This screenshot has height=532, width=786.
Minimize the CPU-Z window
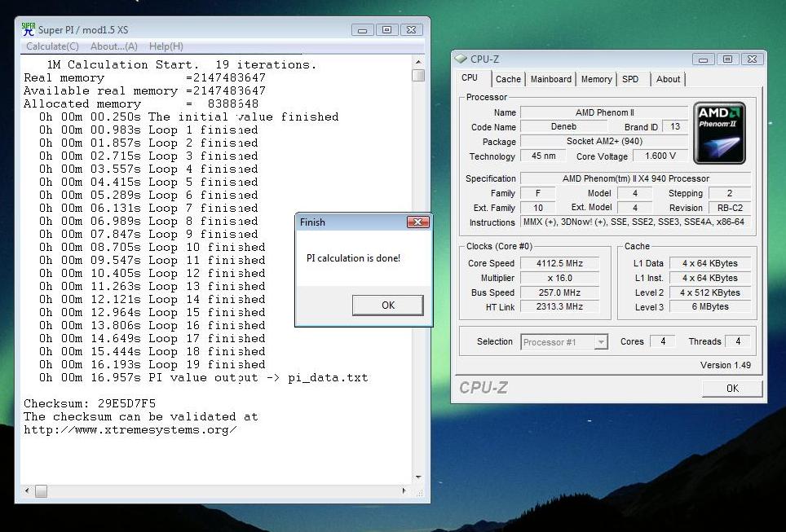coord(704,59)
